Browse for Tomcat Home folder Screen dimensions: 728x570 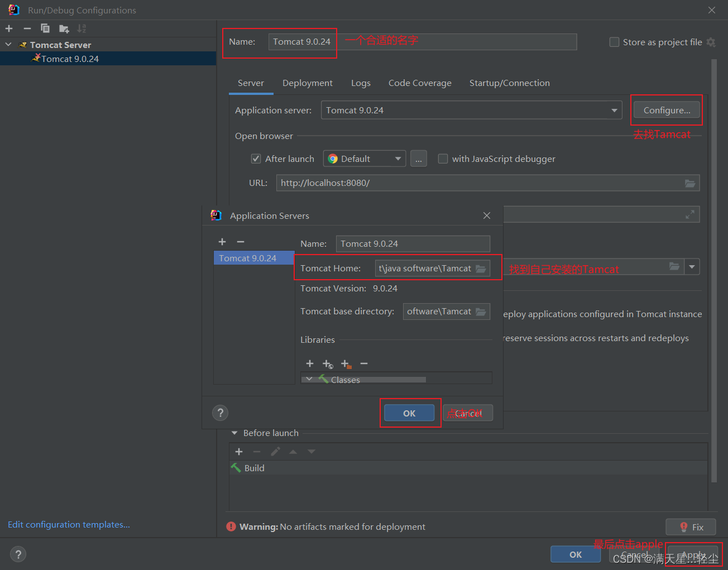click(481, 269)
